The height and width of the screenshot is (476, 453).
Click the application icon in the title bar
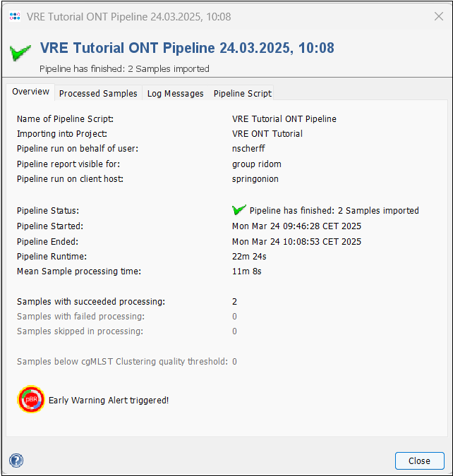(x=15, y=16)
